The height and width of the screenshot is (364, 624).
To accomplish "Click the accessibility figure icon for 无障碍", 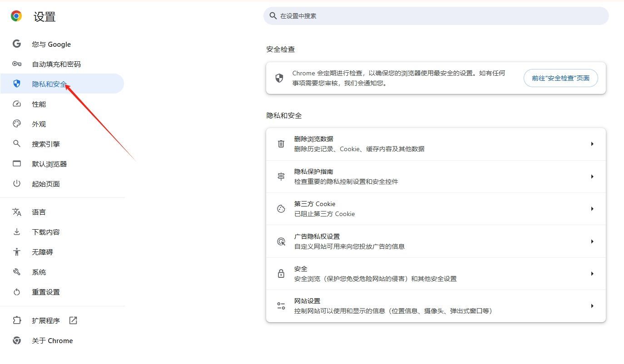I will [x=17, y=252].
